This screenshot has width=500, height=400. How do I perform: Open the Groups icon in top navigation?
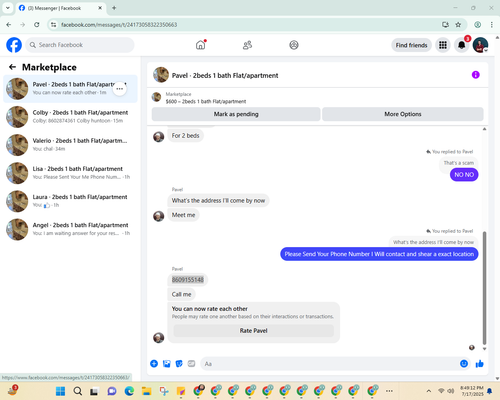pos(294,45)
